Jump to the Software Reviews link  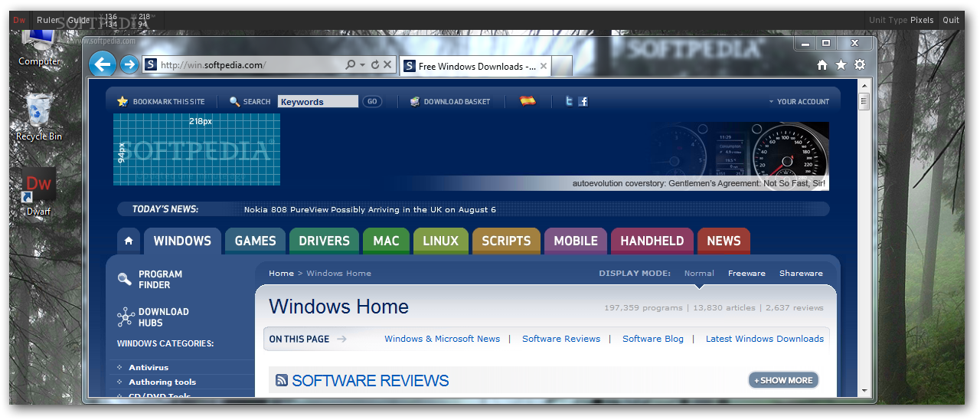click(561, 339)
